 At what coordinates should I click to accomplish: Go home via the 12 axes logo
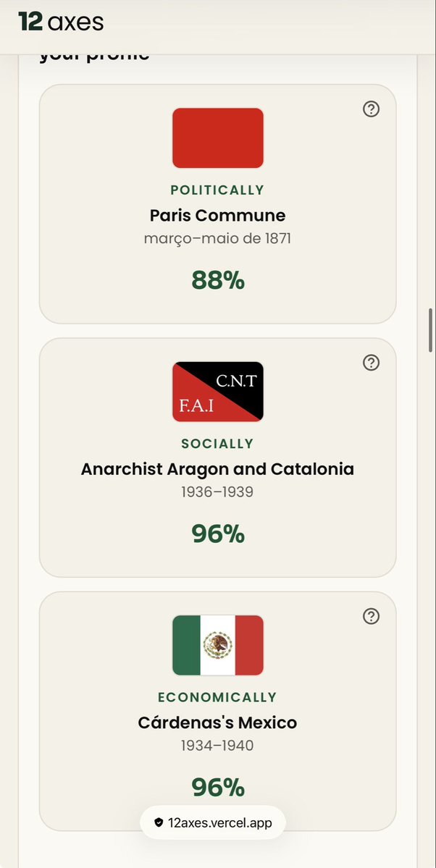[61, 22]
